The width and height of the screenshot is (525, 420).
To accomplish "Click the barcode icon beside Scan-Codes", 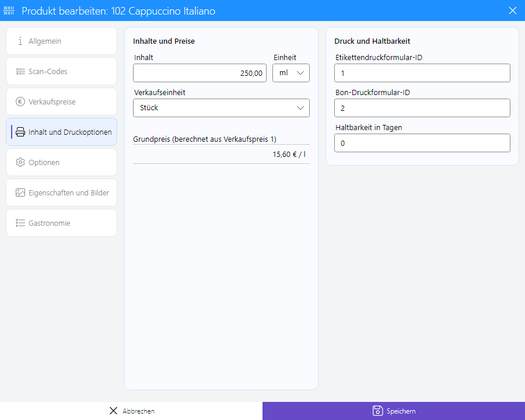I will coord(20,71).
